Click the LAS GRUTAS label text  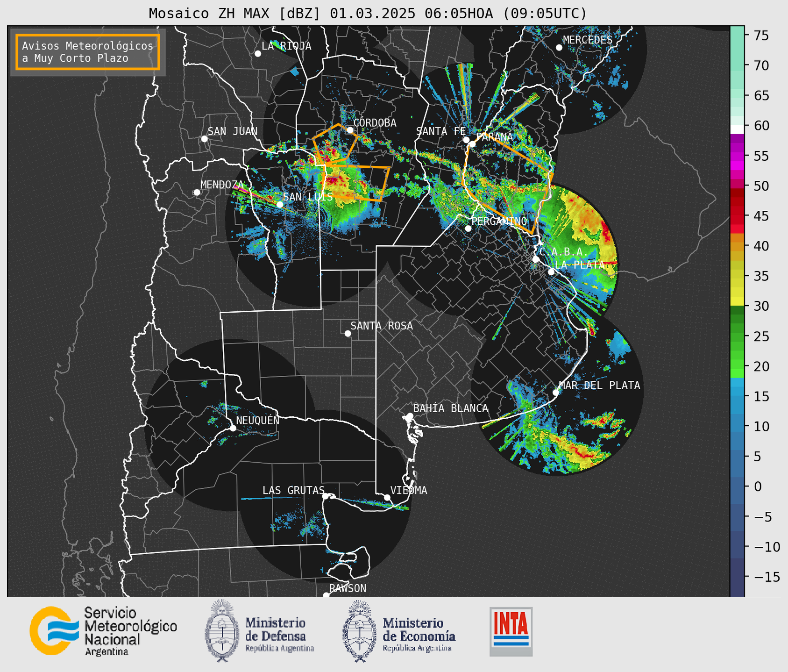(x=293, y=490)
